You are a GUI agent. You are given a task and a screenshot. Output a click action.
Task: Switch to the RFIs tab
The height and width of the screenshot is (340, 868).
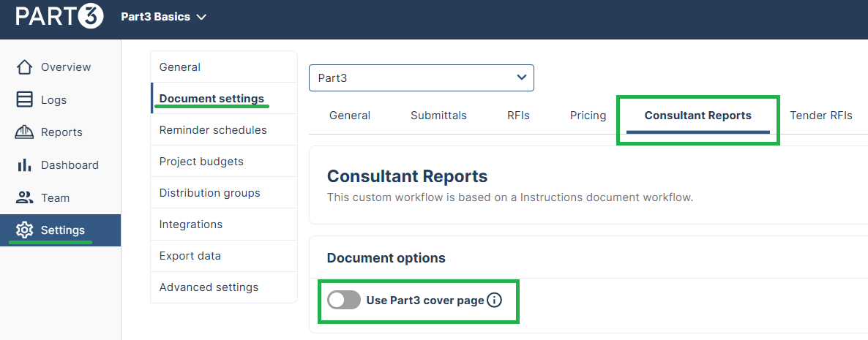coord(518,116)
